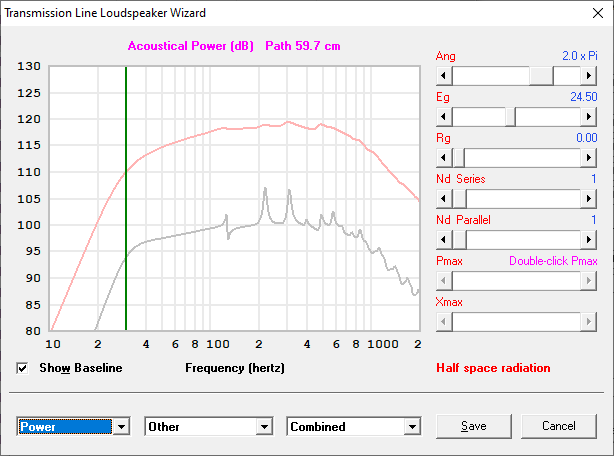The image size is (614, 456).
Task: Close the Transmission Line Loudspeaker Wizard window
Action: click(x=598, y=13)
